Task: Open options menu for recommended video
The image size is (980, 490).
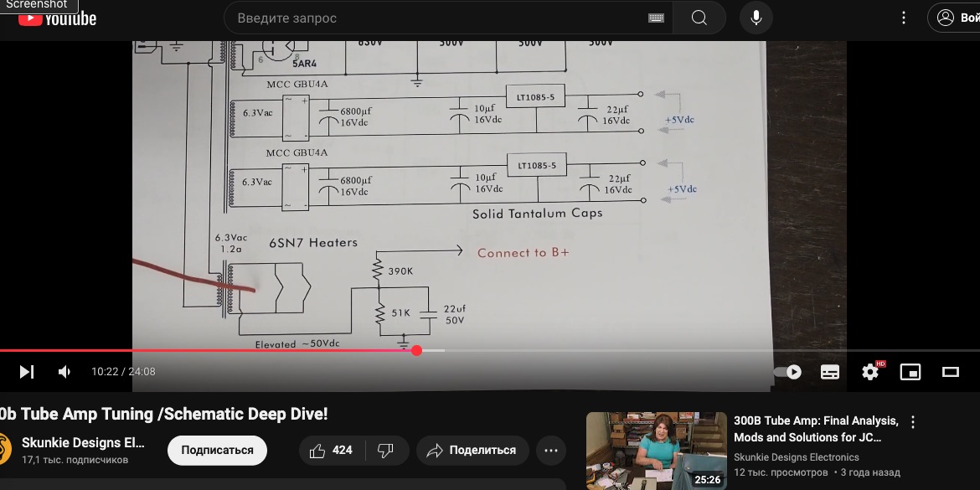Action: click(913, 422)
